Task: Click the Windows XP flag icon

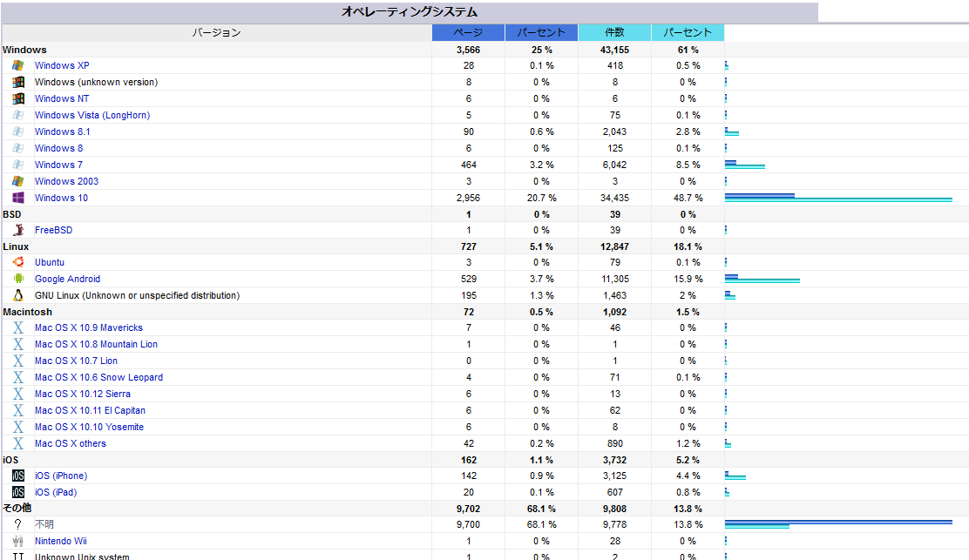Action: (x=17, y=65)
